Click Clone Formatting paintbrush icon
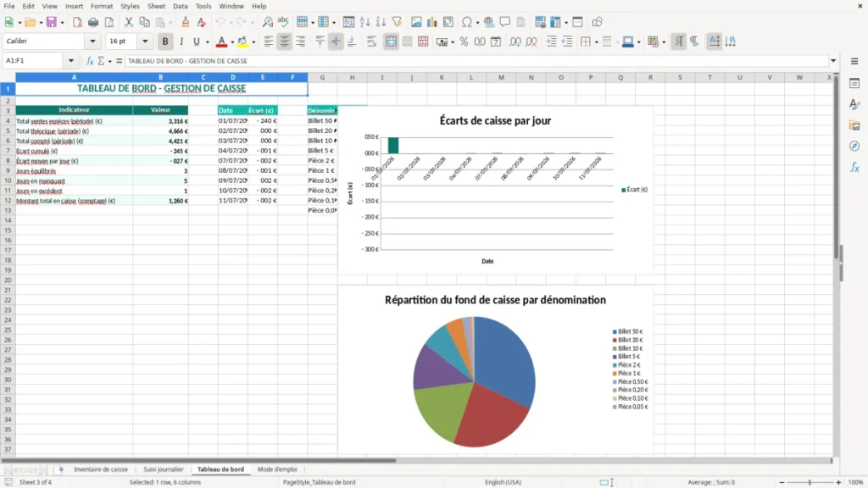The width and height of the screenshot is (868, 488). pyautogui.click(x=186, y=22)
